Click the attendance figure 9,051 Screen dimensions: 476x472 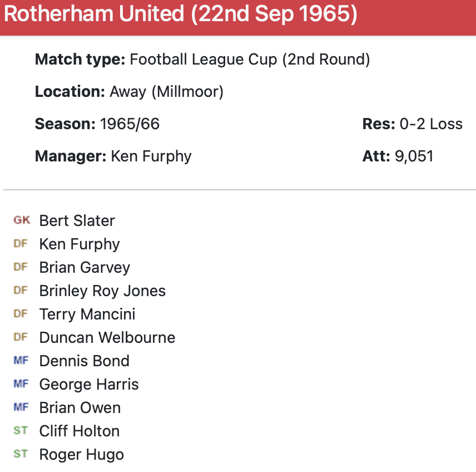[x=414, y=156]
